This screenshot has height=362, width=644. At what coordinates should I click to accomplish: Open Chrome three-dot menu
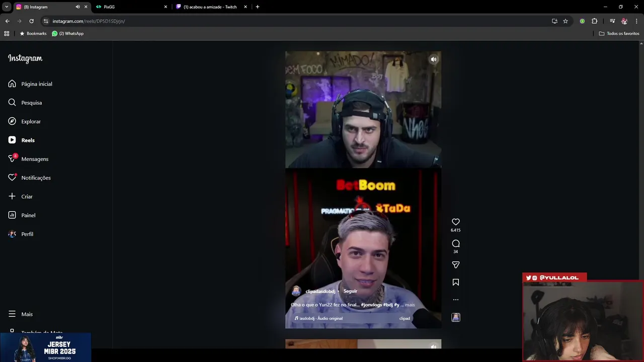[x=637, y=21]
